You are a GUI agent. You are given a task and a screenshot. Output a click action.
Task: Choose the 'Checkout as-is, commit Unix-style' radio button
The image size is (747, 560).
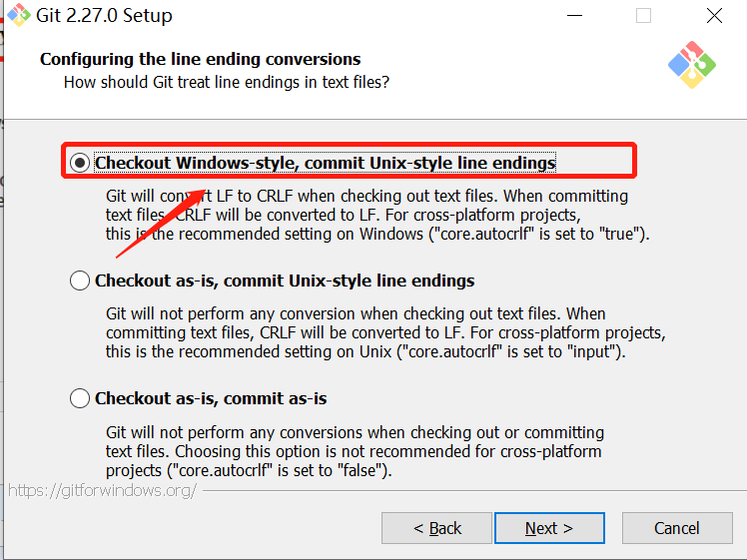80,281
